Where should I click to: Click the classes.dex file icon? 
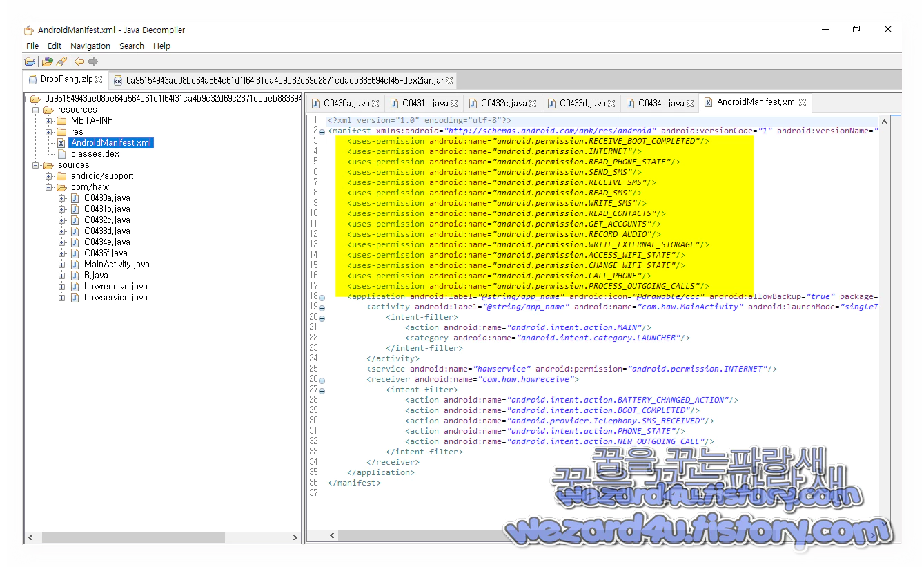click(61, 154)
